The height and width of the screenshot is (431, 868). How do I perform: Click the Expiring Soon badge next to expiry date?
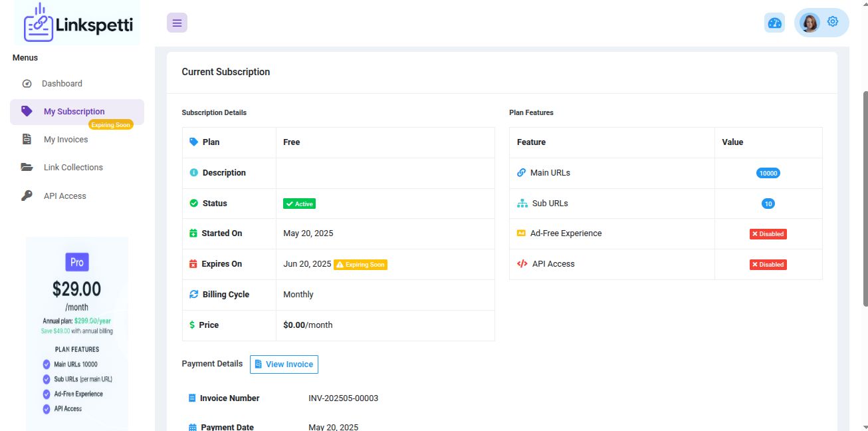pos(360,265)
